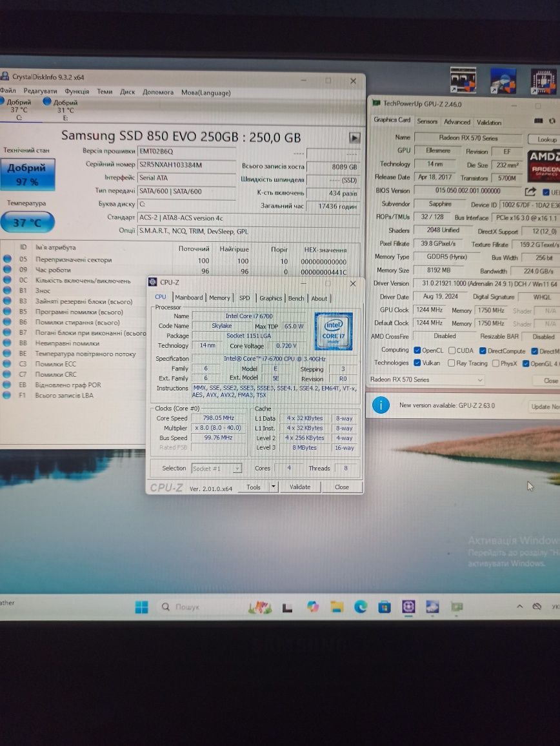Open the Socket #1 selection dropdown in CPU-Z
Image resolution: width=560 pixels, height=746 pixels.
[217, 469]
